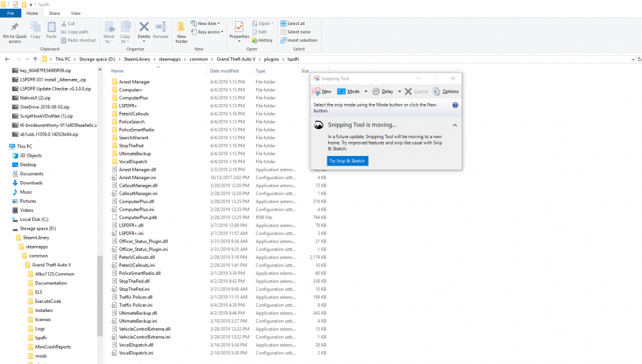Image resolution: width=642 pixels, height=364 pixels.
Task: Select the mods folder in navigation tree
Action: 40,356
